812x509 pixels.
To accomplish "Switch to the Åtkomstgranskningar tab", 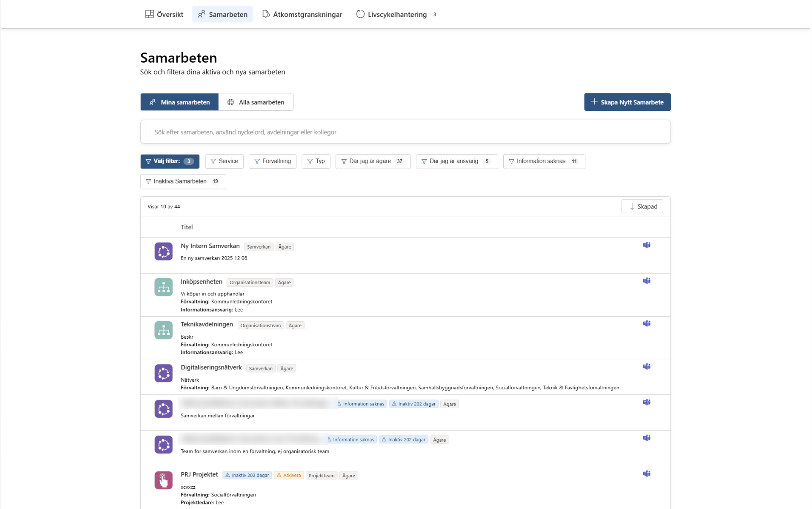I will 302,14.
